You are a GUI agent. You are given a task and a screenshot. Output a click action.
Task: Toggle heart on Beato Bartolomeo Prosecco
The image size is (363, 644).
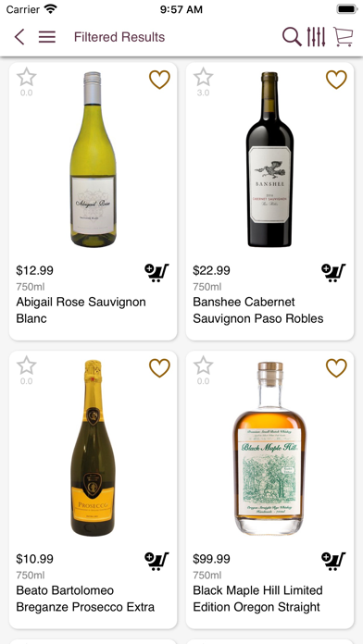click(159, 368)
